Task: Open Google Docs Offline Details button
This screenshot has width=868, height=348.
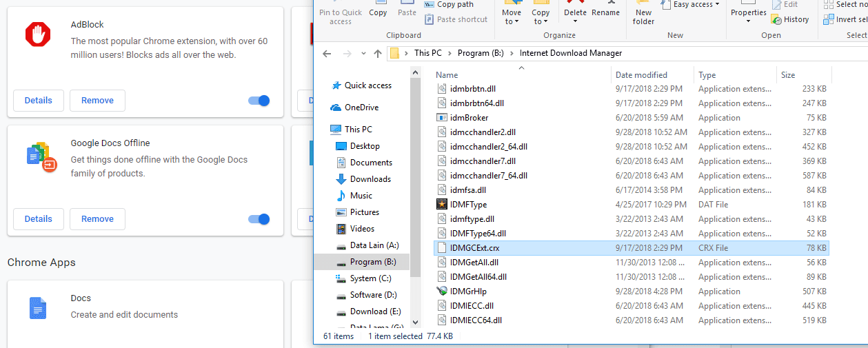Action: pyautogui.click(x=39, y=219)
